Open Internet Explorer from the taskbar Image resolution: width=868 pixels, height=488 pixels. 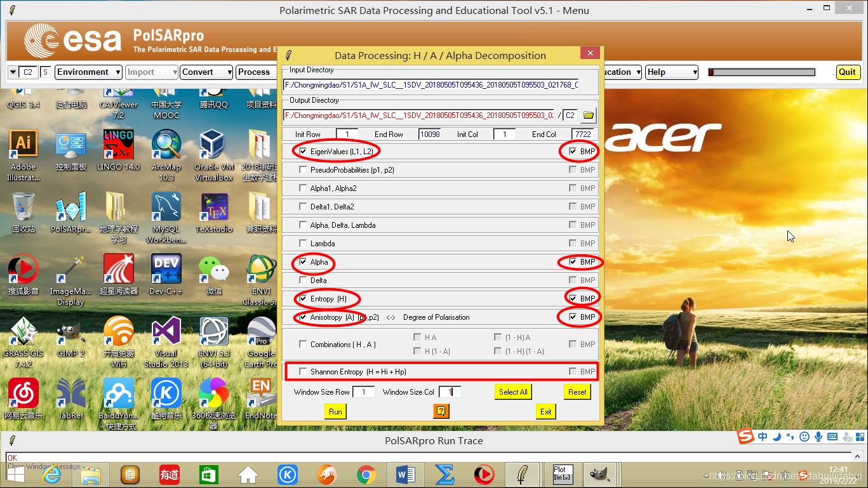pyautogui.click(x=51, y=475)
